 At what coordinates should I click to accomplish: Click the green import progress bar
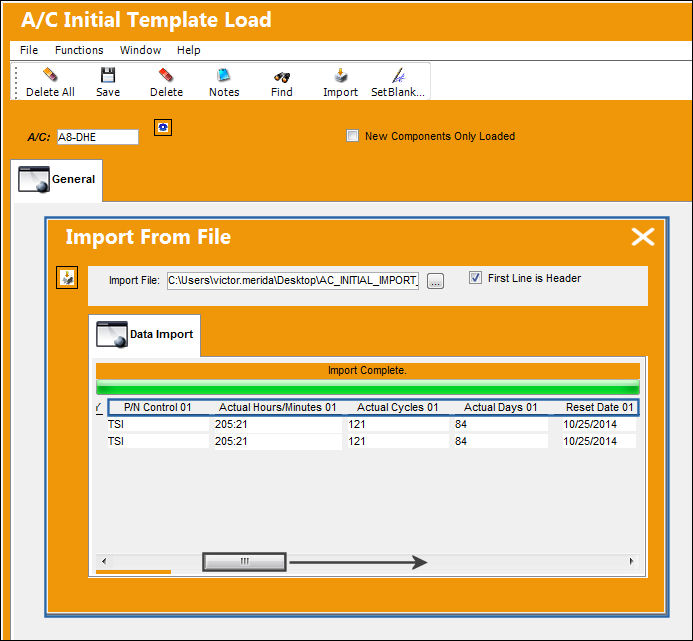[368, 387]
